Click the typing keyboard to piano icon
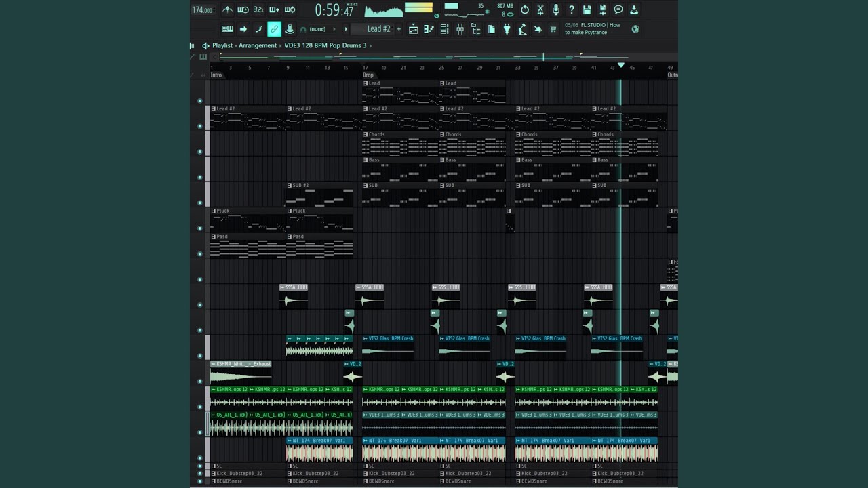 point(227,29)
